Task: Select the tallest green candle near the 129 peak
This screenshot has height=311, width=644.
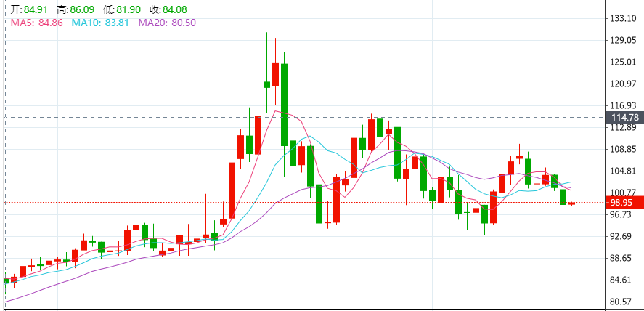Action: [x=284, y=105]
